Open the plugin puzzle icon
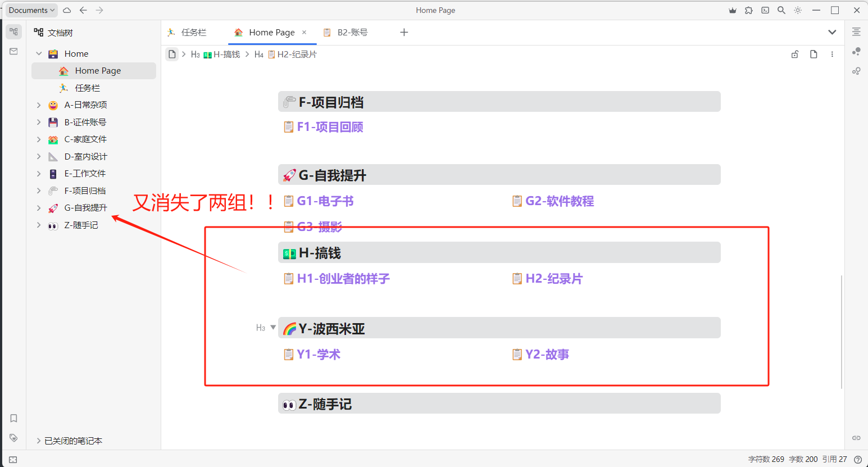868x467 pixels. [x=749, y=10]
